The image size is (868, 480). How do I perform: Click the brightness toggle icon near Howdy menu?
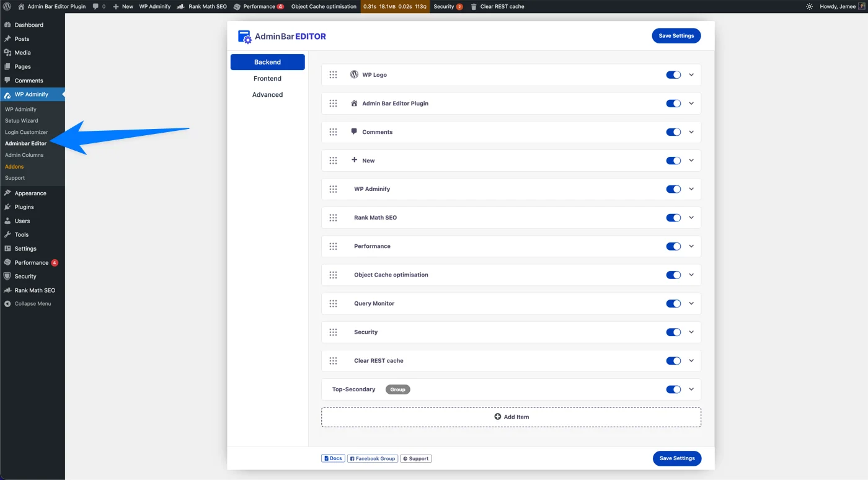(x=810, y=6)
